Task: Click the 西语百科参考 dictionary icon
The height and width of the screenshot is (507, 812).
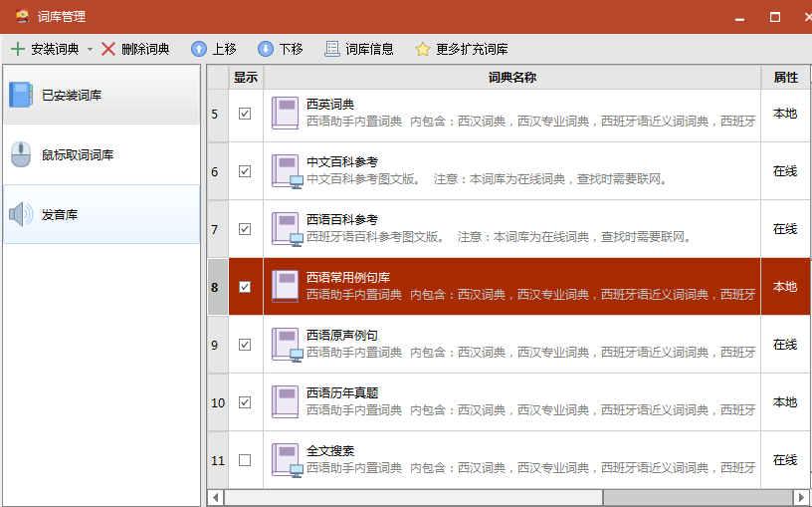Action: tap(287, 228)
